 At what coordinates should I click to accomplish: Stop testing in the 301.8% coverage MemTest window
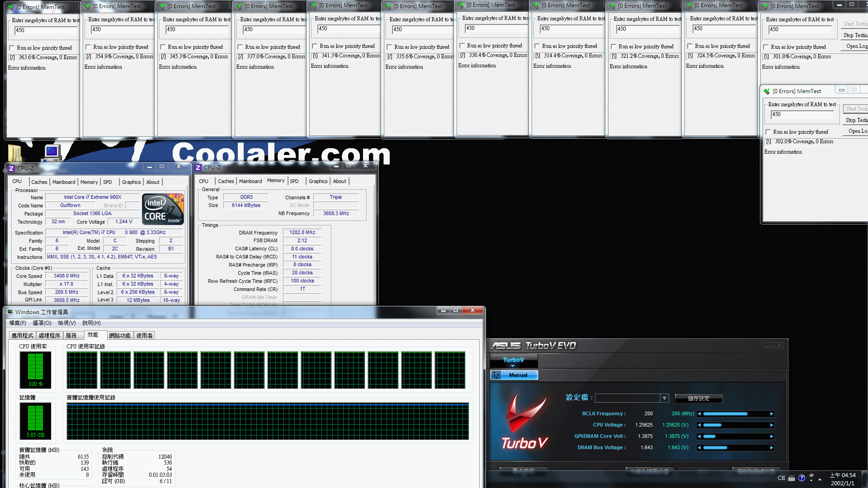[854, 35]
